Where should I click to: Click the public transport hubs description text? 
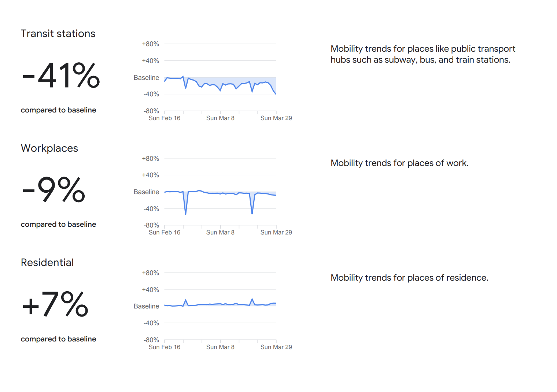(423, 54)
